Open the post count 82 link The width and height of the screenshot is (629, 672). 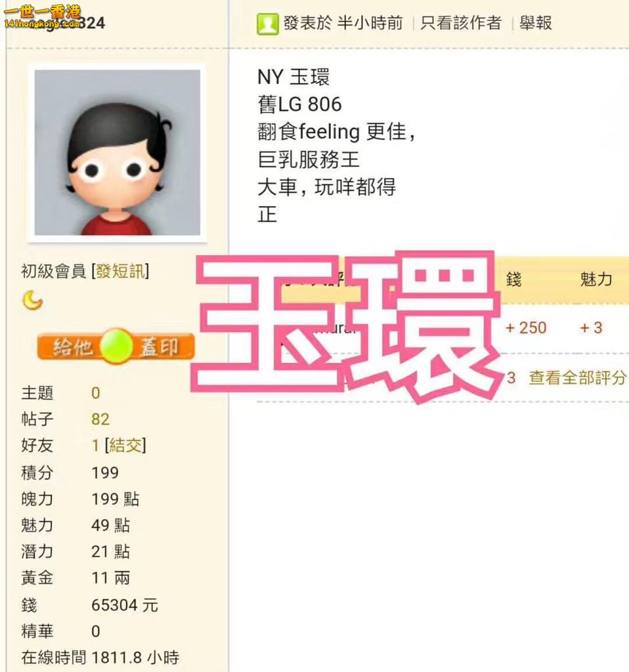tap(100, 419)
